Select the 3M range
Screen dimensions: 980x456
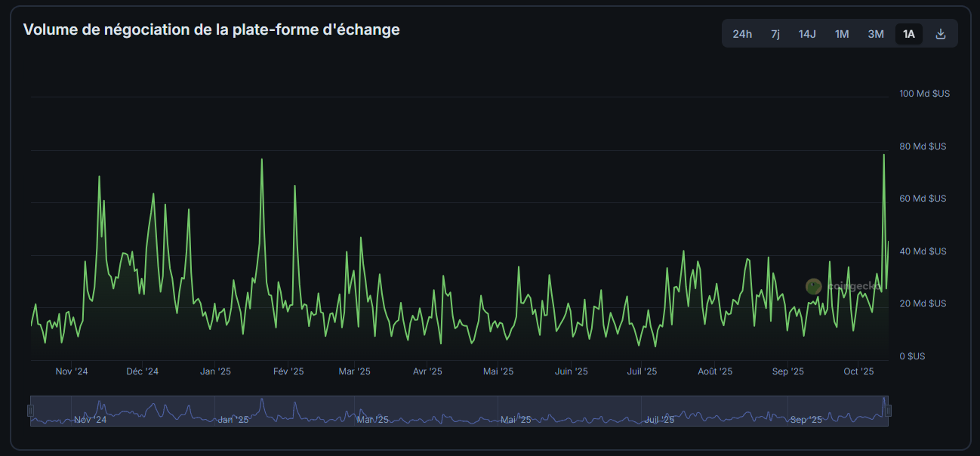click(875, 33)
